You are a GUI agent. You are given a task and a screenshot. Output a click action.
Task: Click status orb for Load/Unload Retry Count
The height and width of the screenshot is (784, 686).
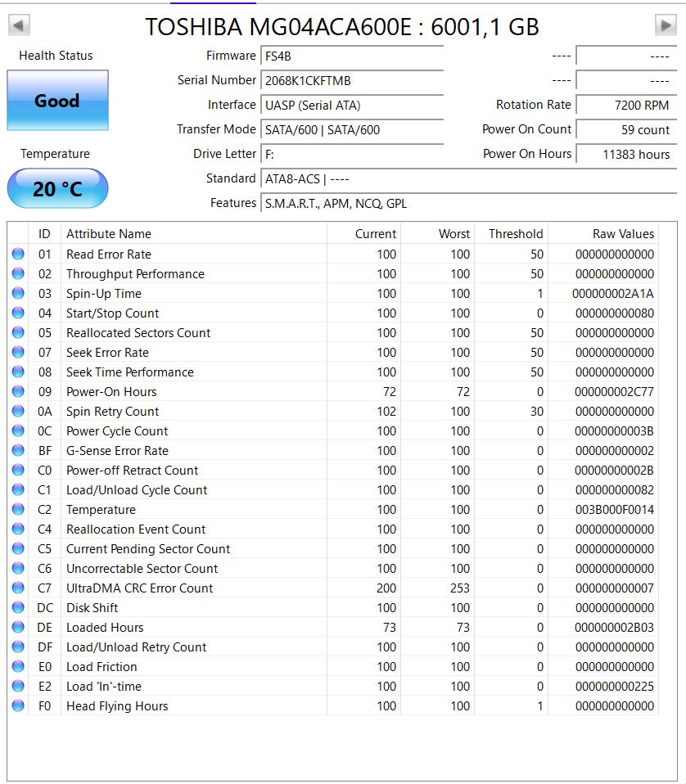(18, 647)
